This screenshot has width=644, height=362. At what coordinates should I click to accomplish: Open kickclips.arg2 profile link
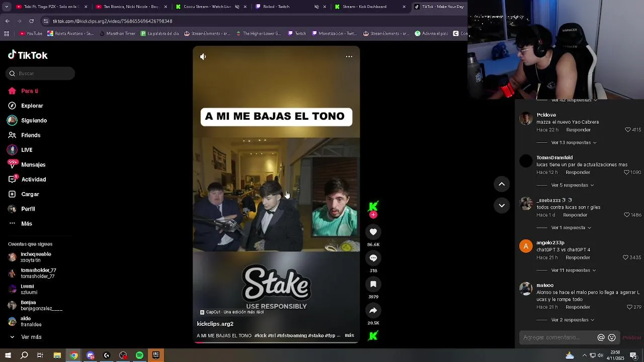pos(215,324)
